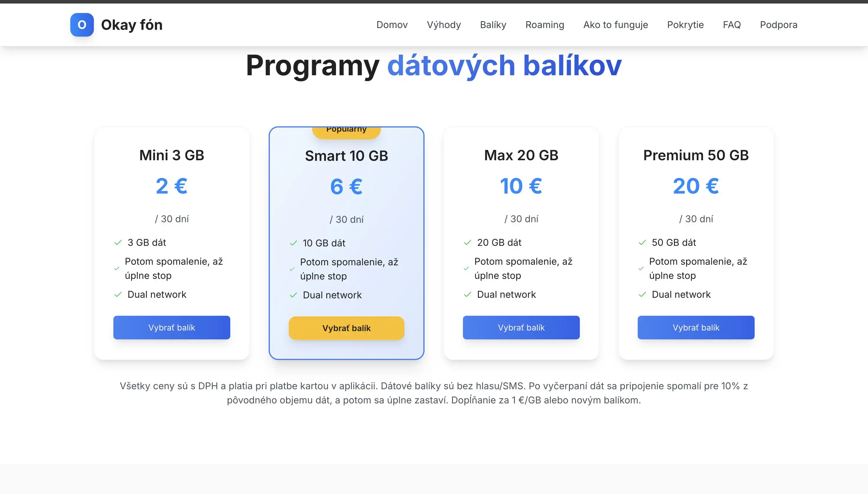Click the checkmark beside 3 GB dát
868x494 pixels.
118,243
